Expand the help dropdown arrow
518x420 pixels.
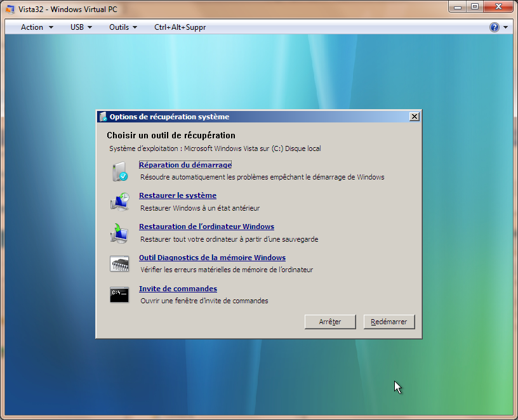coord(505,27)
